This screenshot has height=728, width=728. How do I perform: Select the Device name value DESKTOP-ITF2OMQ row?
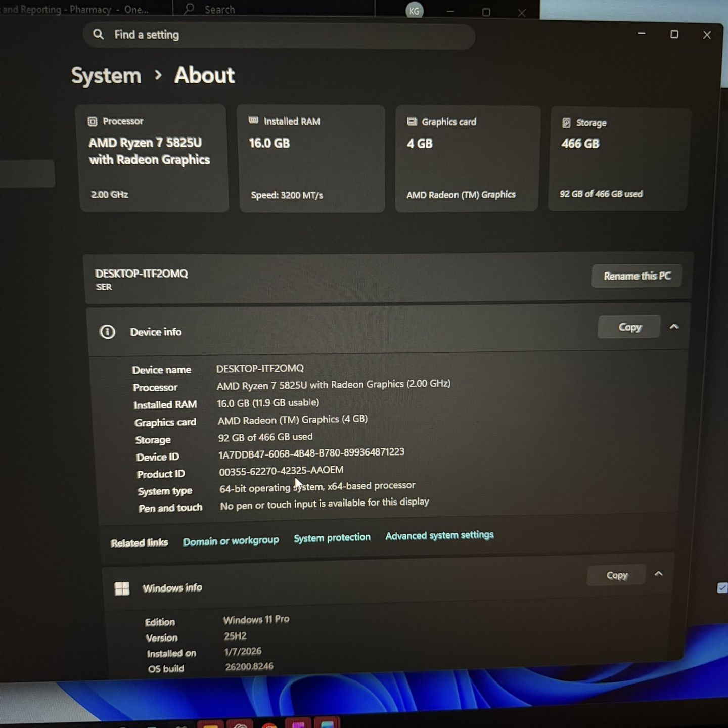pyautogui.click(x=260, y=368)
